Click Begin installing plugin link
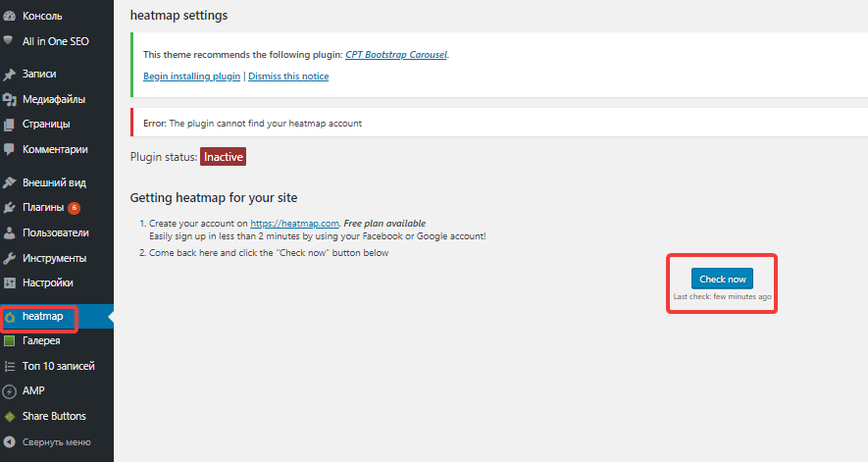868x462 pixels. point(191,77)
